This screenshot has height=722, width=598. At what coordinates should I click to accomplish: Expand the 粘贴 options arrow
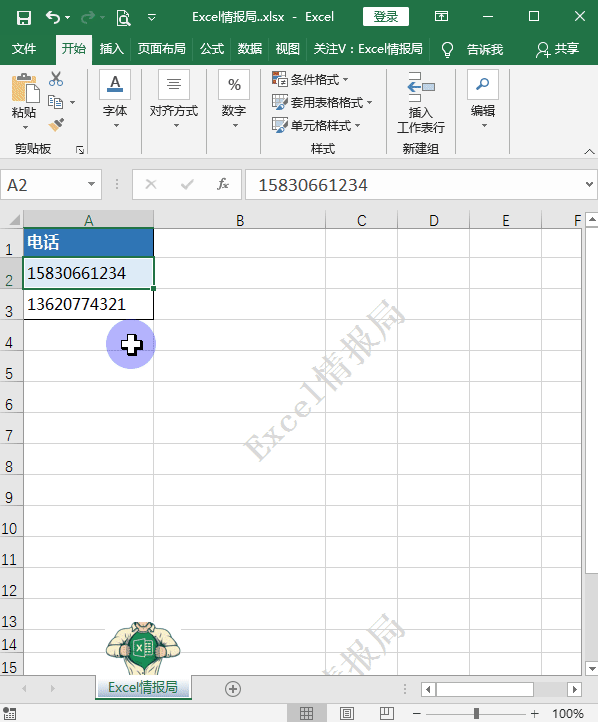coord(25,127)
